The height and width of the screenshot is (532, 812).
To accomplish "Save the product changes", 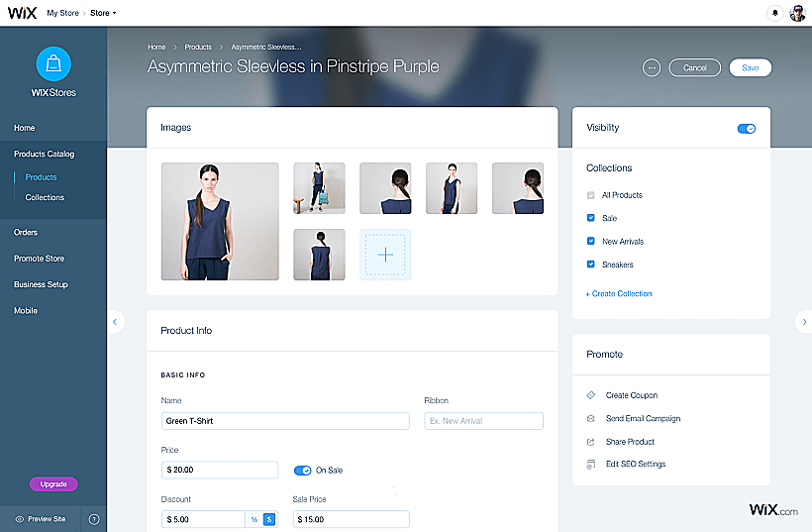I will tap(750, 67).
